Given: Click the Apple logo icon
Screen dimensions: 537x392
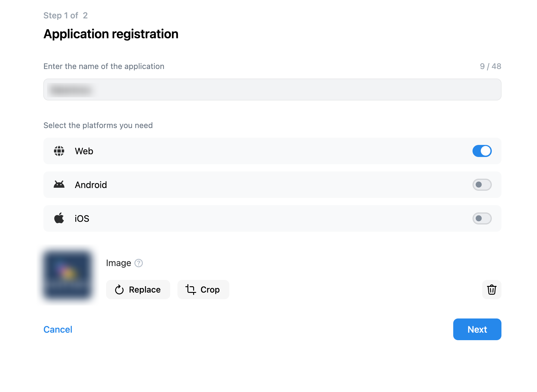Looking at the screenshot, I should coord(59,218).
